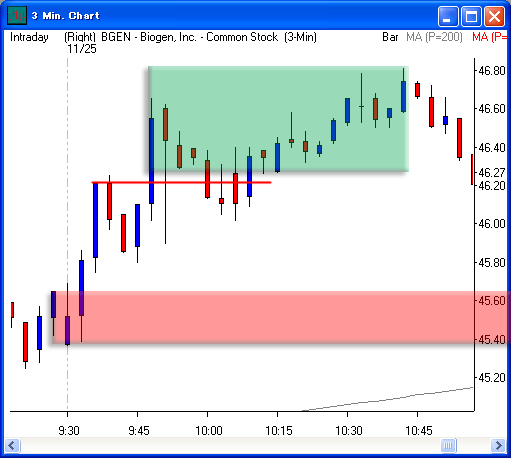Click the 46.60 price axis label
Viewport: 511px width, 458px height.
pos(492,109)
